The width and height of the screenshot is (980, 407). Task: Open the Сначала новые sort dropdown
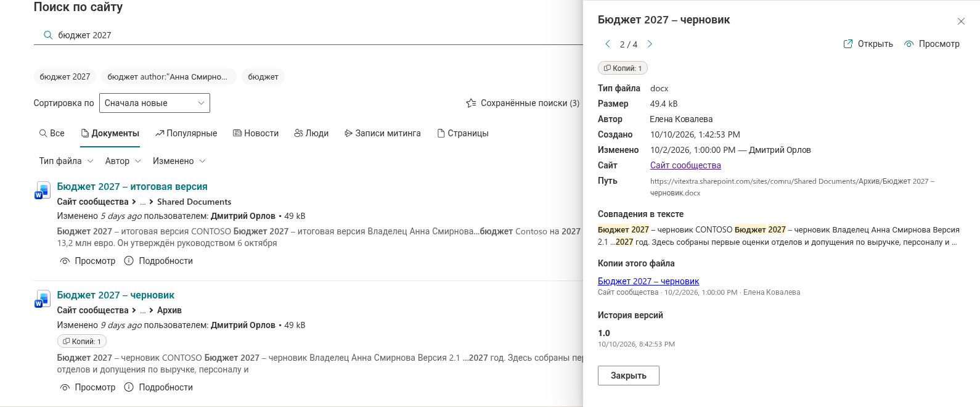[155, 103]
